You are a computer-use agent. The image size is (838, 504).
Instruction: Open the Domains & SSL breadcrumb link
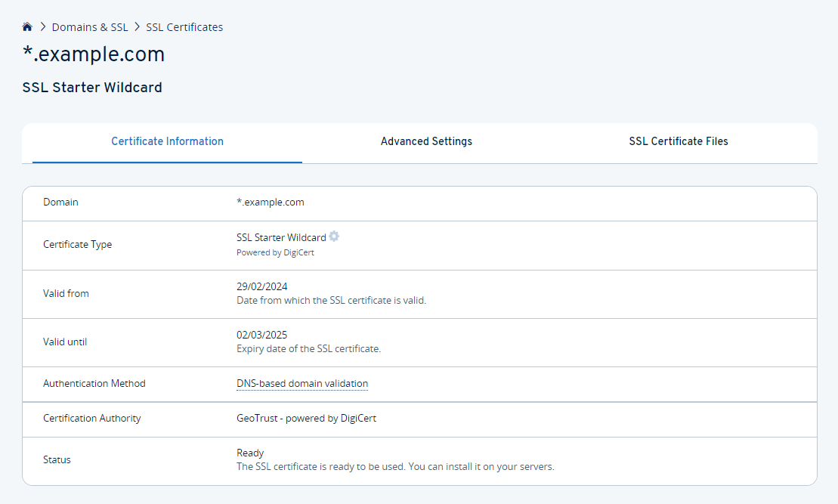point(90,27)
